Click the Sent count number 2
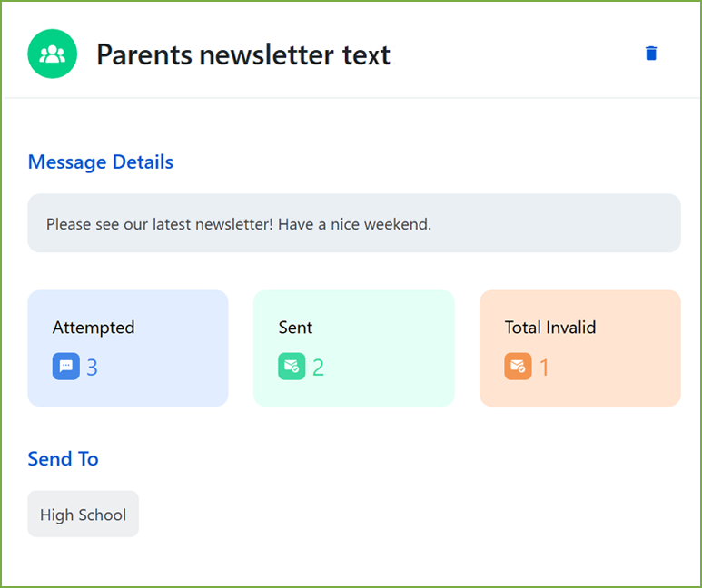 [x=318, y=367]
